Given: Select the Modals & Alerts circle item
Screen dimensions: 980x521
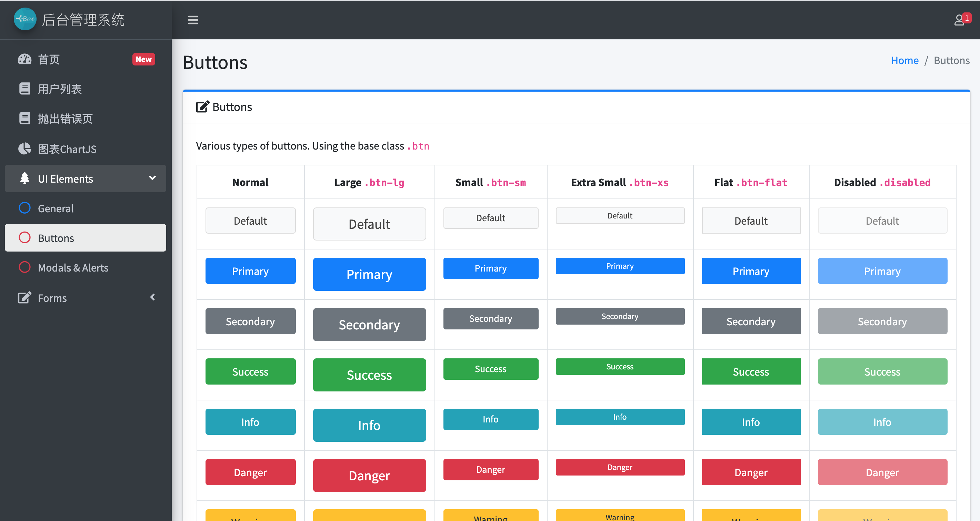Looking at the screenshot, I should [25, 267].
